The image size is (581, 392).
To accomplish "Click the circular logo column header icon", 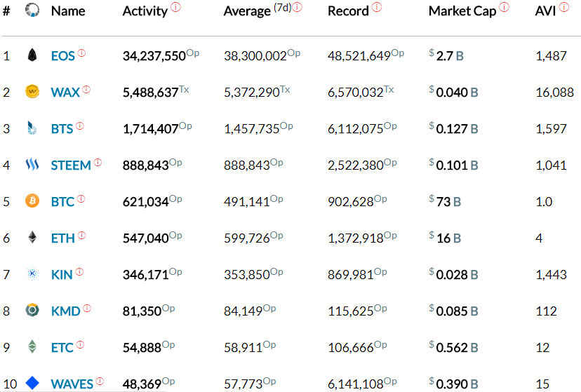I will pos(32,10).
